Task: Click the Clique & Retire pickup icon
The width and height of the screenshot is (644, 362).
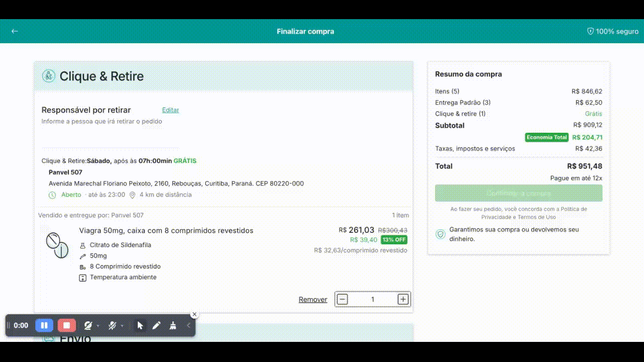Action: (48, 76)
